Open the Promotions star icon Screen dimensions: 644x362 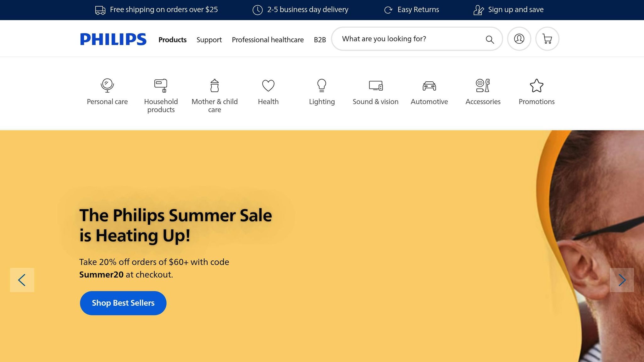(x=536, y=85)
